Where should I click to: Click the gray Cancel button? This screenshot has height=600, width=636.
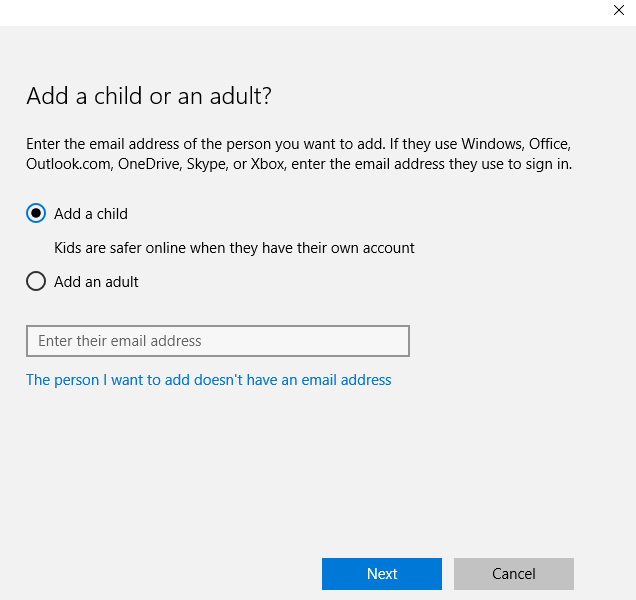click(x=514, y=574)
